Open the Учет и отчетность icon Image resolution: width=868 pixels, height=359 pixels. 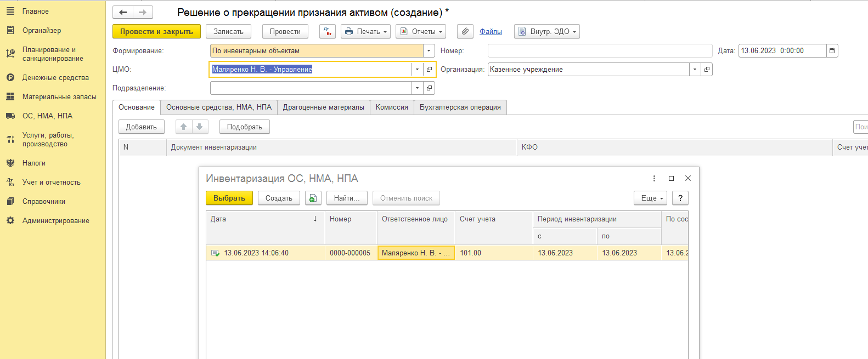(10, 182)
